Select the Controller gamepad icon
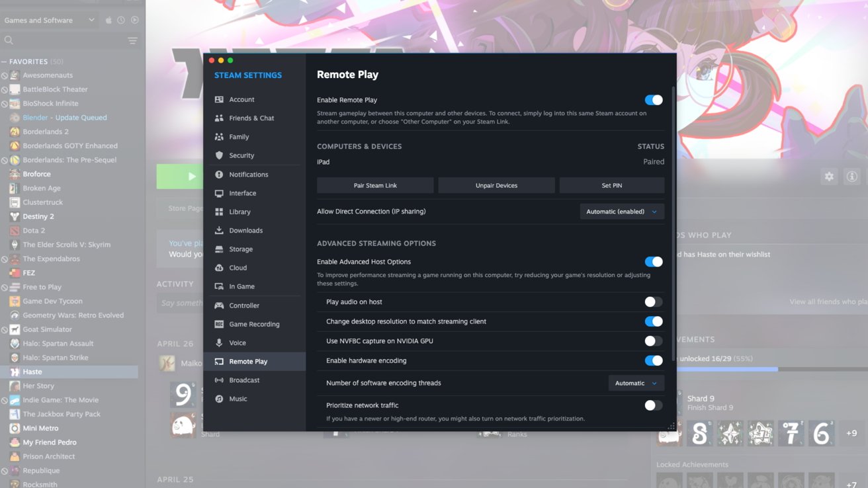868x488 pixels. point(219,305)
